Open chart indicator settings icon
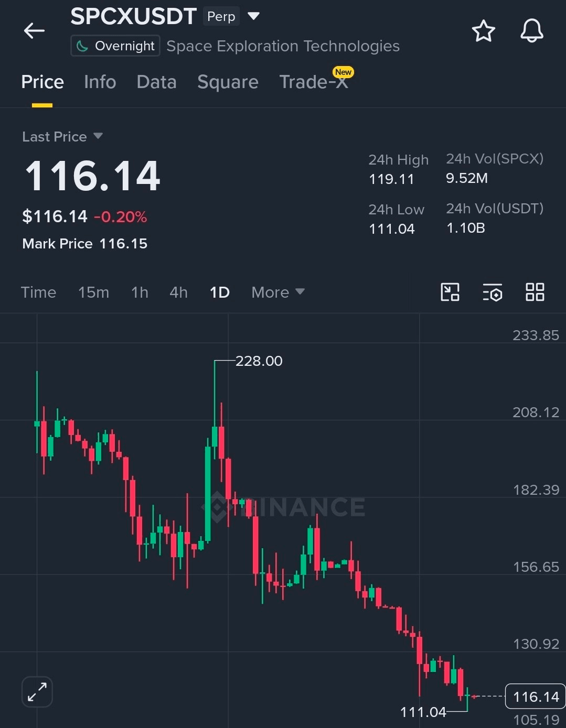 (x=493, y=292)
